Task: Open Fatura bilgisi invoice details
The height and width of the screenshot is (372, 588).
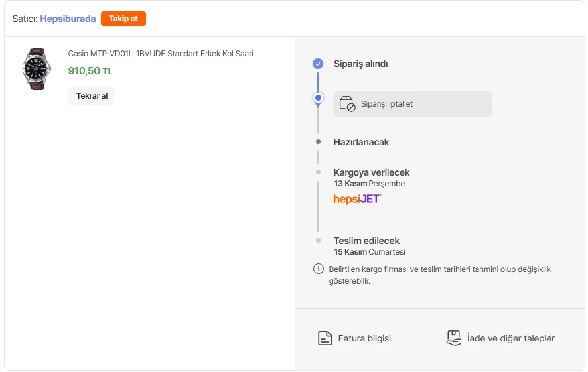Action: click(x=364, y=338)
